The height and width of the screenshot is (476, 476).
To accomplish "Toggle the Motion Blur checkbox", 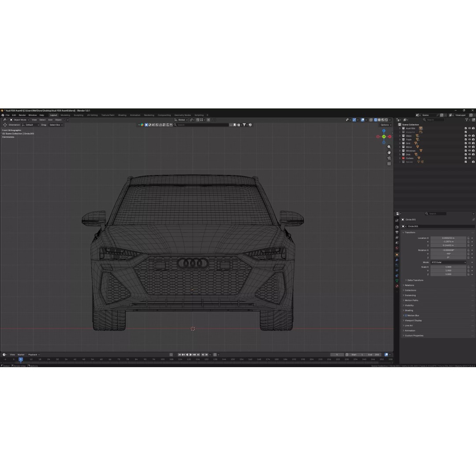I will tap(406, 316).
